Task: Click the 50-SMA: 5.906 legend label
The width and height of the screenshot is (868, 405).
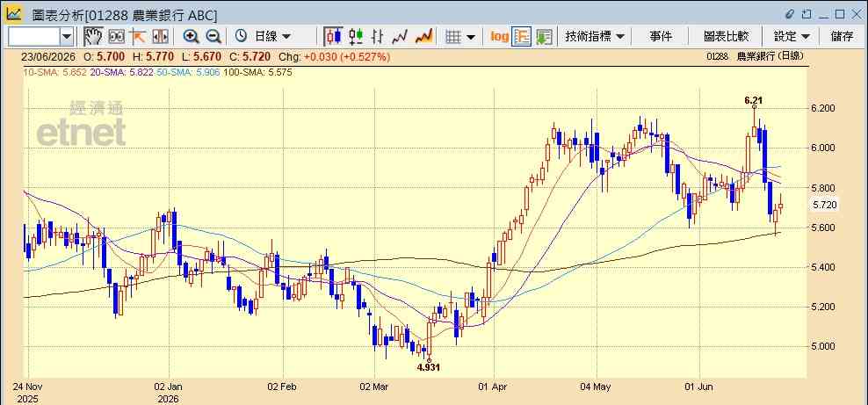Action: [188, 73]
